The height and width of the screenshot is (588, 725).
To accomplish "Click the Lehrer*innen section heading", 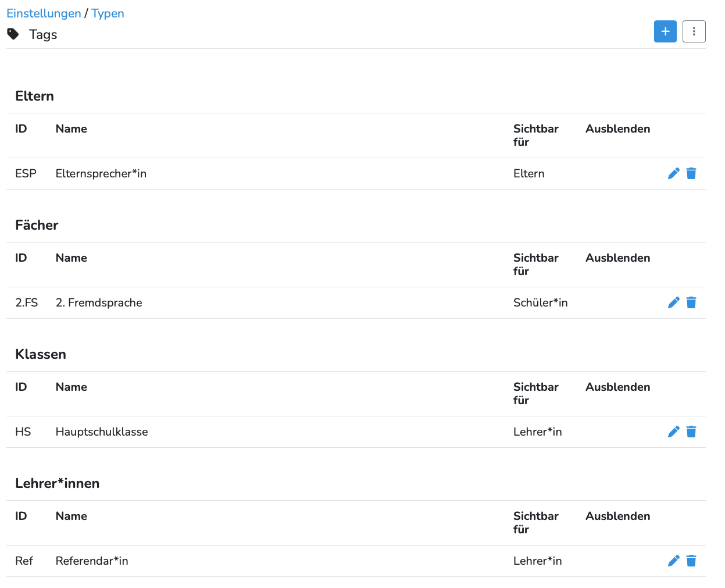I will click(x=58, y=483).
